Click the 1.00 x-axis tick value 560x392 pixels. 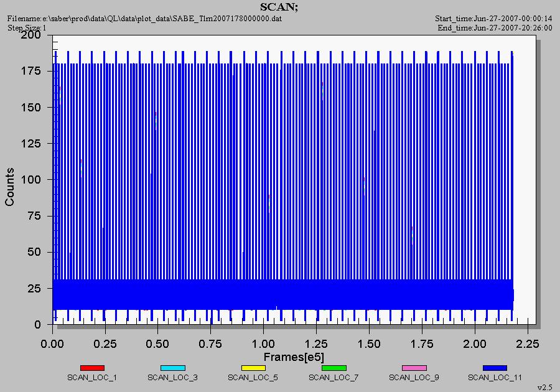[263, 344]
